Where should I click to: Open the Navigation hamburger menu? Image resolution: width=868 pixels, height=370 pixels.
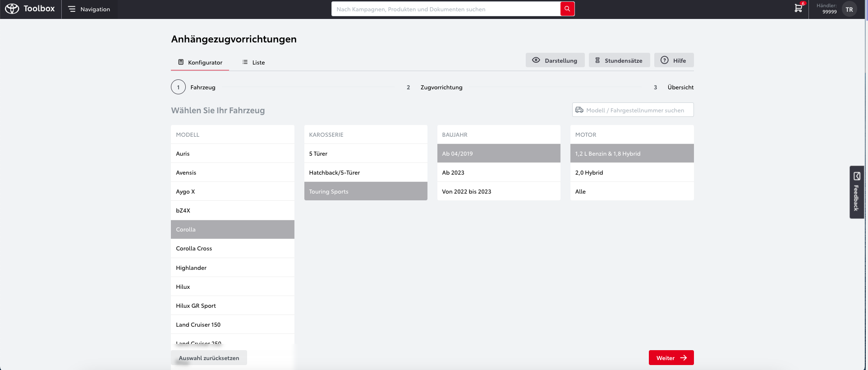point(89,9)
